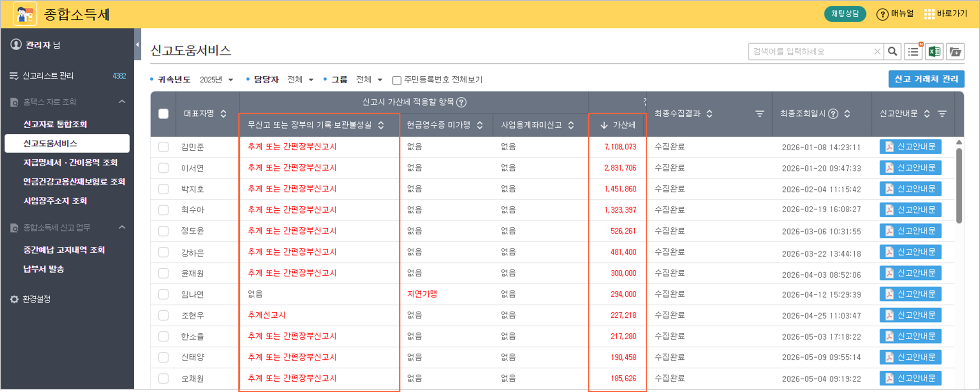Viewport: 980px width, 392px height.
Task: Click the name 한소율 in the table
Action: click(192, 336)
